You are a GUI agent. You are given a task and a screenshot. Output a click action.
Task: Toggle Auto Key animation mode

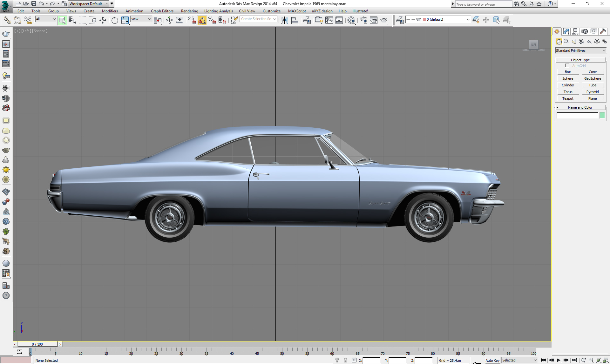(492, 360)
